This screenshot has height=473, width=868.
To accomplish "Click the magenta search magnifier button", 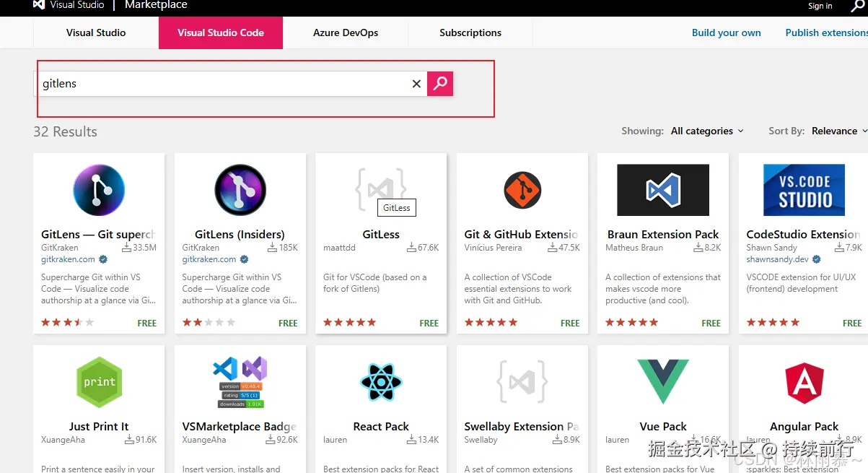I will tap(440, 84).
